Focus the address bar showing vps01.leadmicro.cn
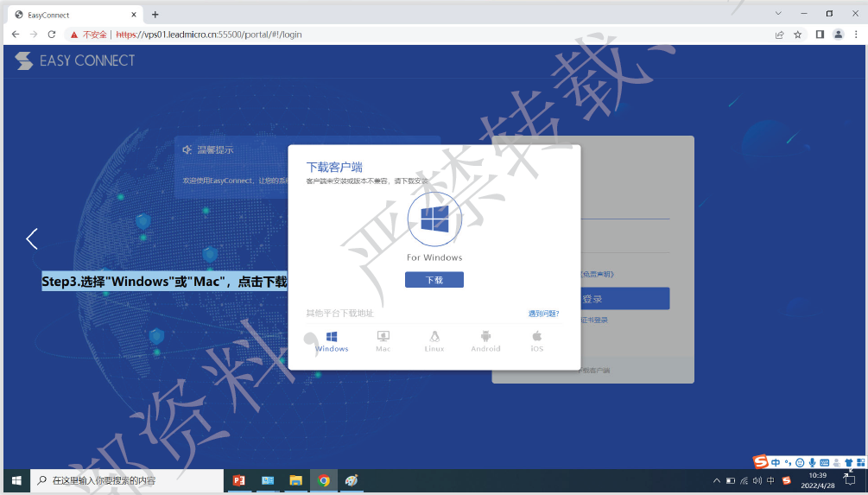Viewport: 868px width, 495px height. pyautogui.click(x=421, y=35)
